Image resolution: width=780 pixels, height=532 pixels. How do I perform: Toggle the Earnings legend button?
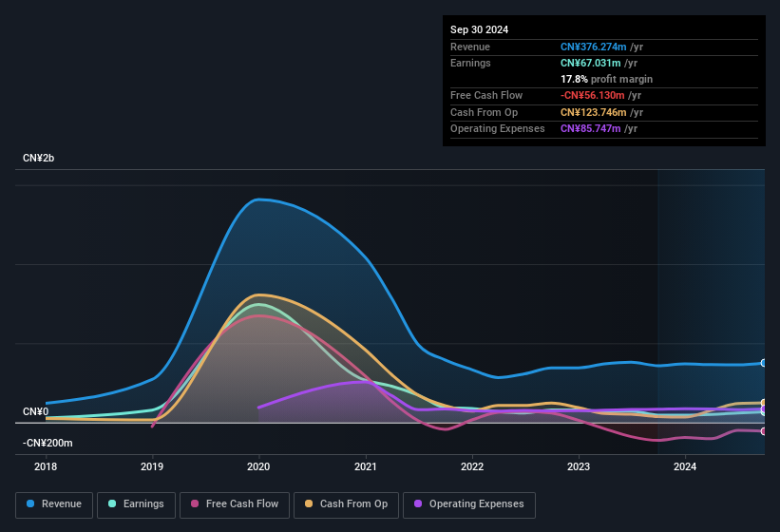point(136,504)
